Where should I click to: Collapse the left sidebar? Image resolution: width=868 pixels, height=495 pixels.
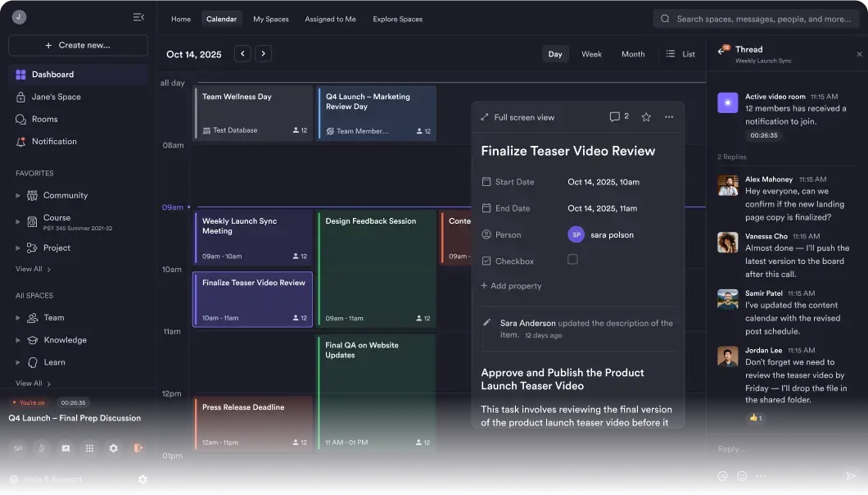138,17
